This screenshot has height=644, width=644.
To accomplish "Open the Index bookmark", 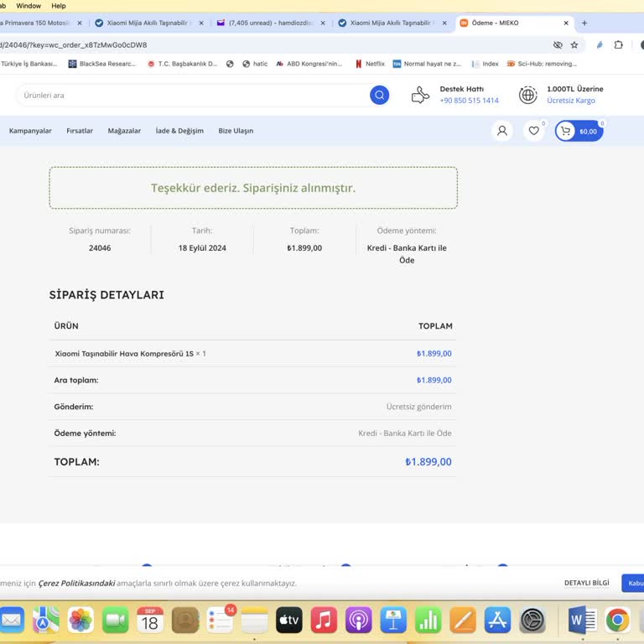I will point(485,64).
